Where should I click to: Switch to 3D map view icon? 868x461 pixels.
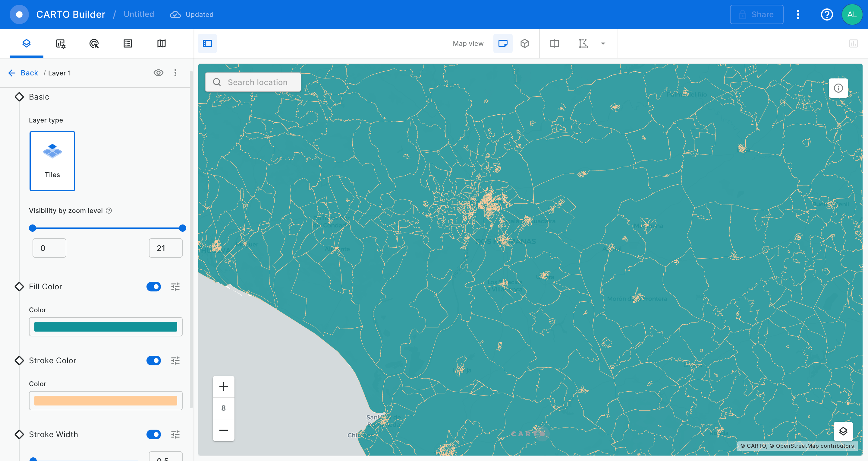[524, 43]
